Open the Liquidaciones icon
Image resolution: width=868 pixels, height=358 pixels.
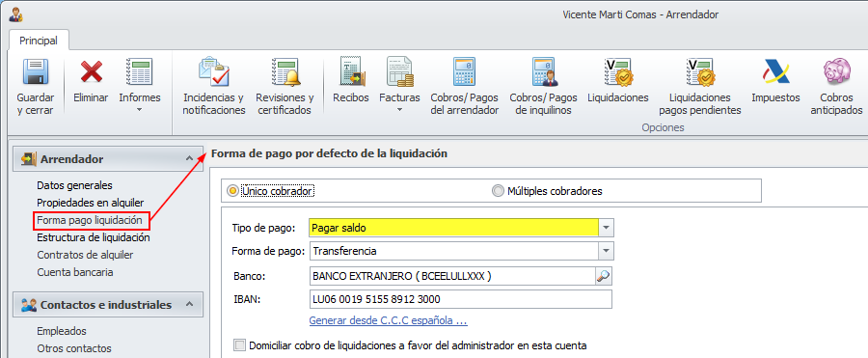[618, 71]
